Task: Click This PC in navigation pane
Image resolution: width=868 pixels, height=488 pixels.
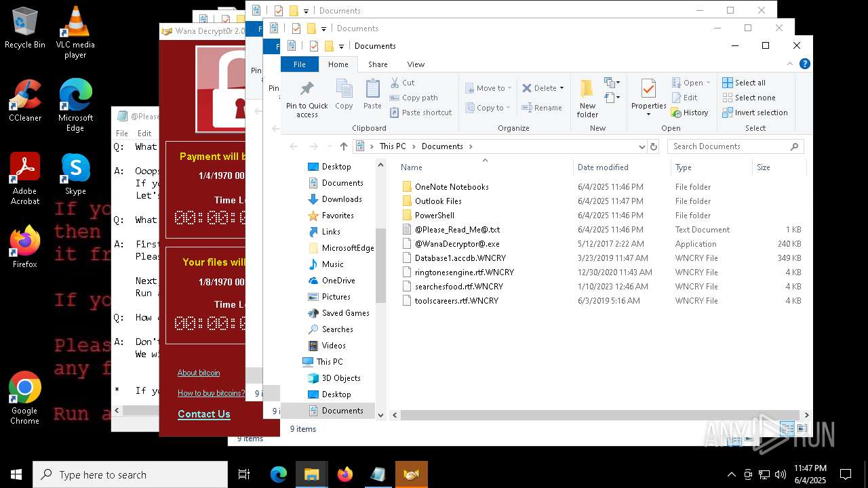Action: [330, 362]
